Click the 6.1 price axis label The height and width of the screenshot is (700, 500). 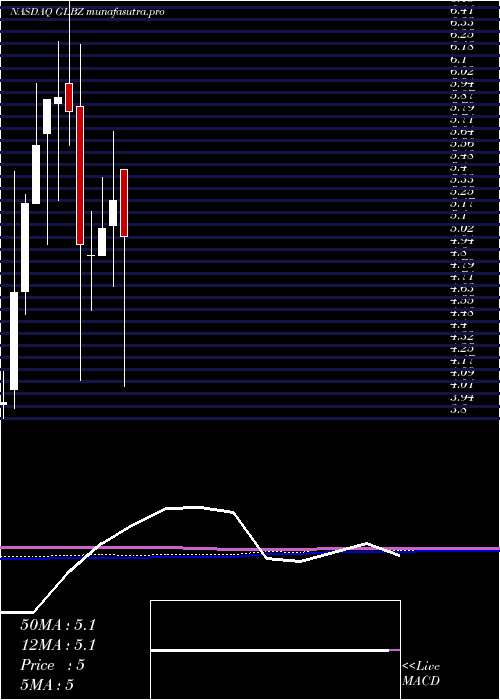click(x=458, y=59)
